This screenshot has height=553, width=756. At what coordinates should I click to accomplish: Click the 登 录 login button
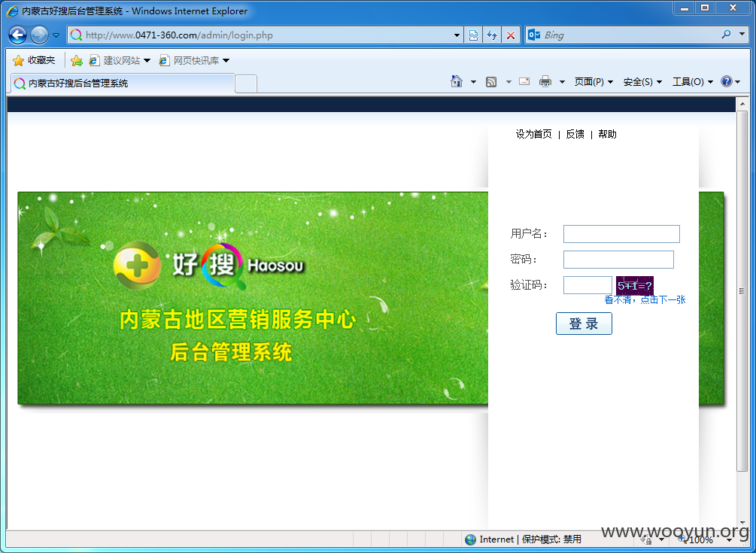[x=584, y=324]
